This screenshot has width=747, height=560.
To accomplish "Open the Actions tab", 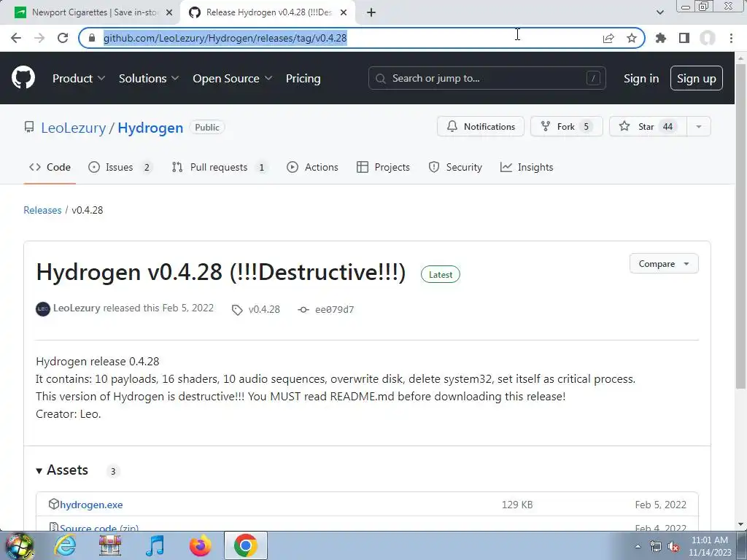I will point(312,167).
